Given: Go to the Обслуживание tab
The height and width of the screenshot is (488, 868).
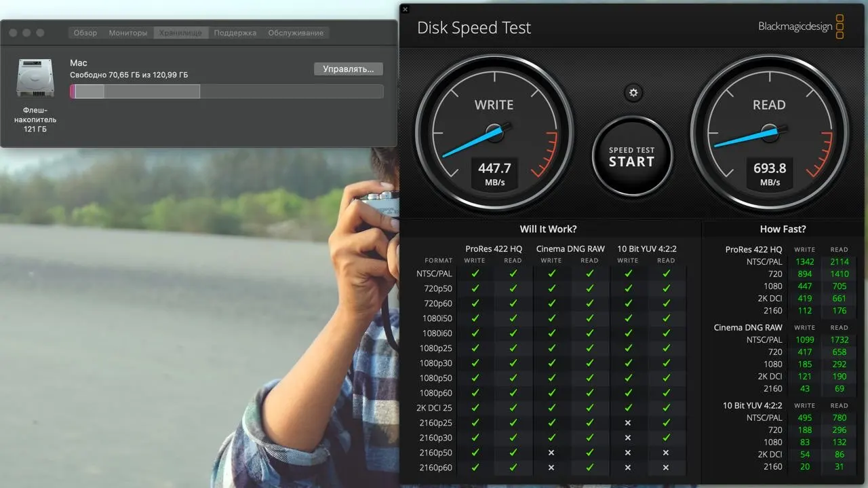Looking at the screenshot, I should [x=296, y=33].
